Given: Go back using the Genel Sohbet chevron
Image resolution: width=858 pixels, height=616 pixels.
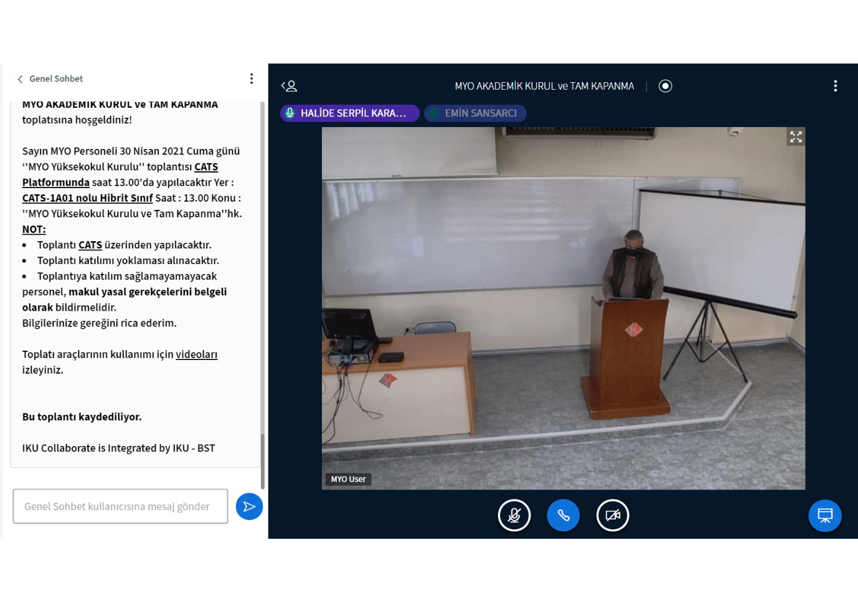Looking at the screenshot, I should (20, 79).
